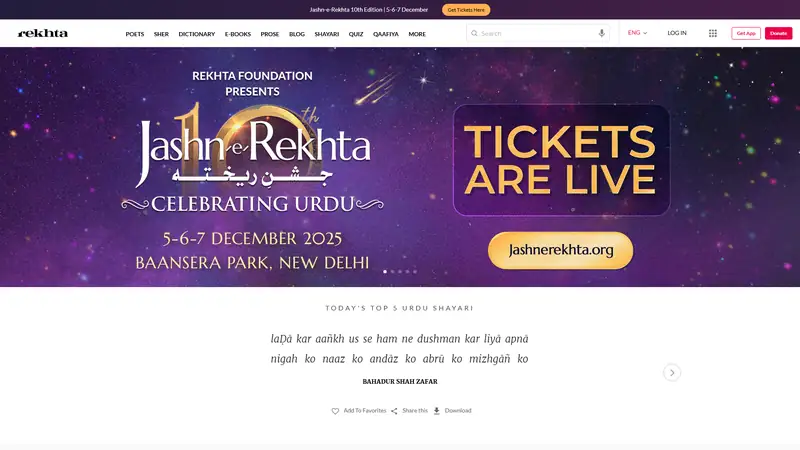Click the heart Add To Favorites icon
Viewport: 800px width, 450px height.
click(335, 411)
